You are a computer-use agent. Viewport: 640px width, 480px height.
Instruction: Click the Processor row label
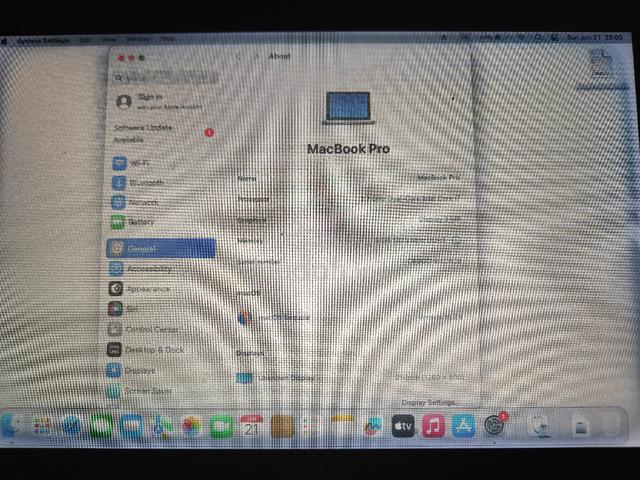(253, 199)
